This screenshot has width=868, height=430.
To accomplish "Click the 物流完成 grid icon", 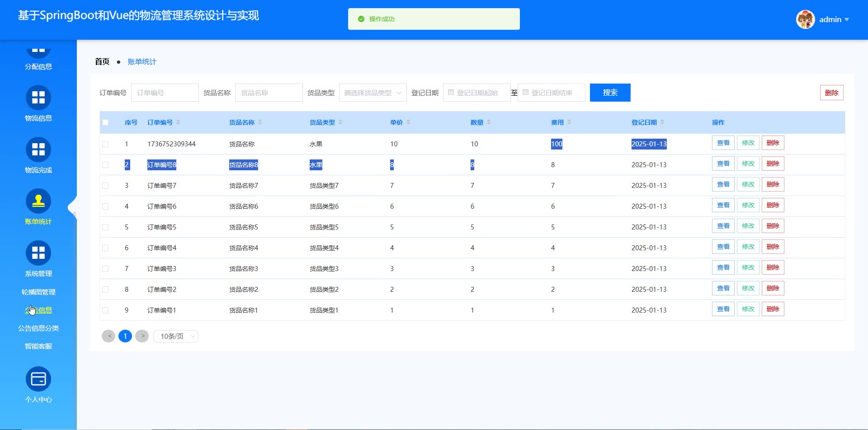I will click(38, 150).
